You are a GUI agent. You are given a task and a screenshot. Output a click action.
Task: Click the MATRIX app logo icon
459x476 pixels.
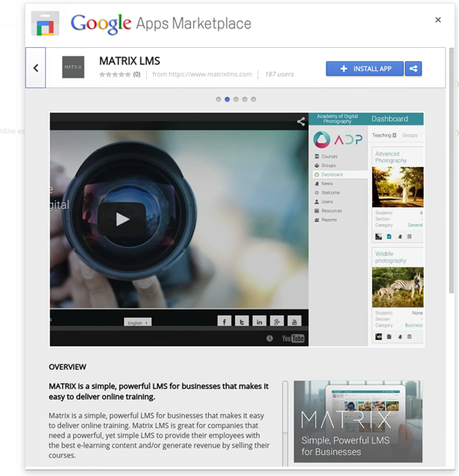(x=73, y=67)
